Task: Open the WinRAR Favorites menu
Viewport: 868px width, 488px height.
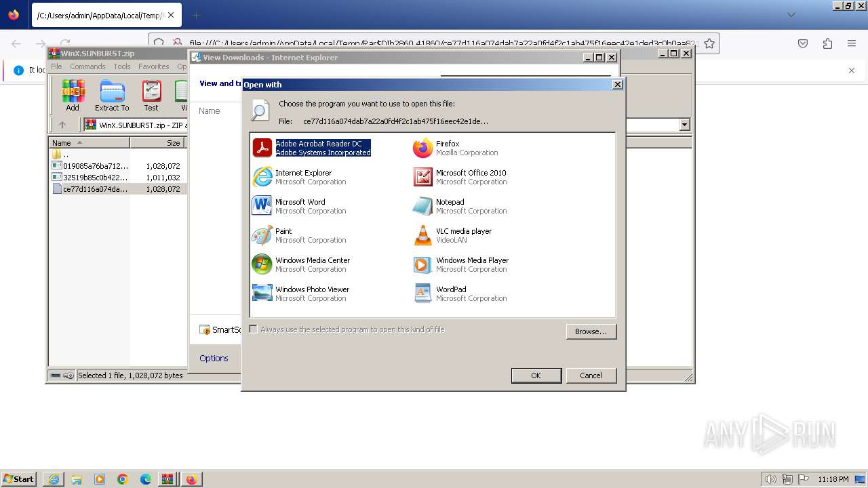Action: click(154, 66)
